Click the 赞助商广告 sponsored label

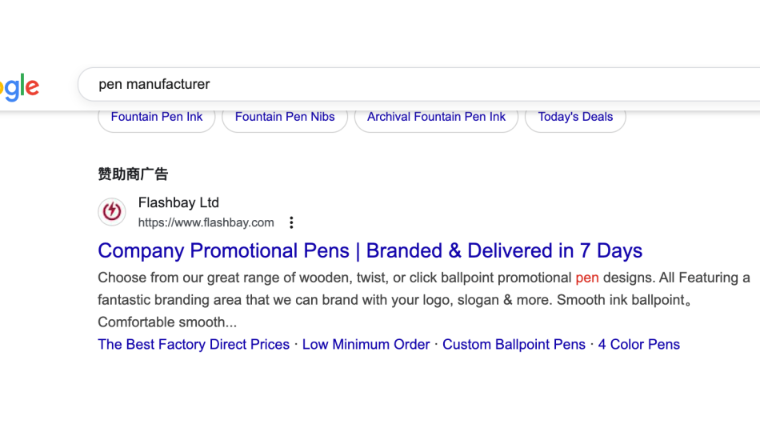tap(133, 174)
